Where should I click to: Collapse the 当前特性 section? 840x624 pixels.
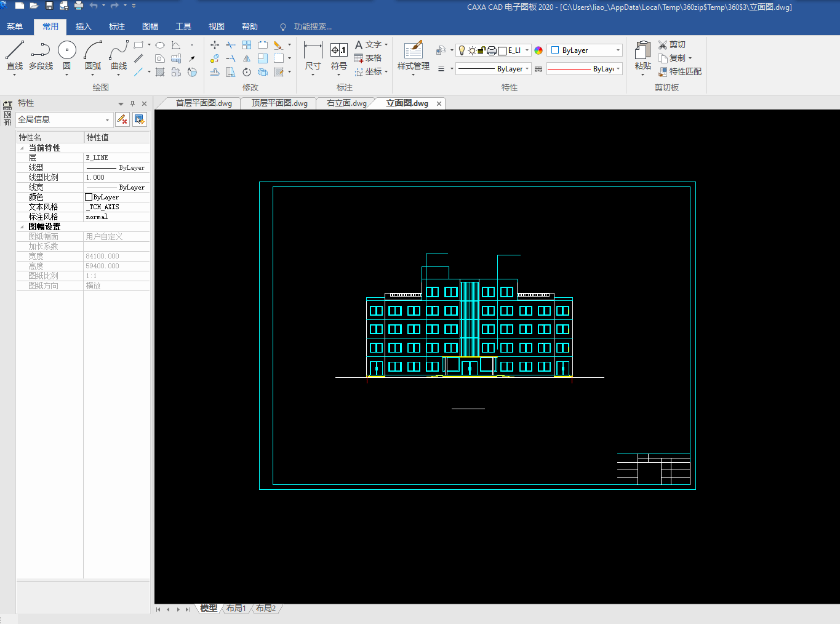pos(22,148)
